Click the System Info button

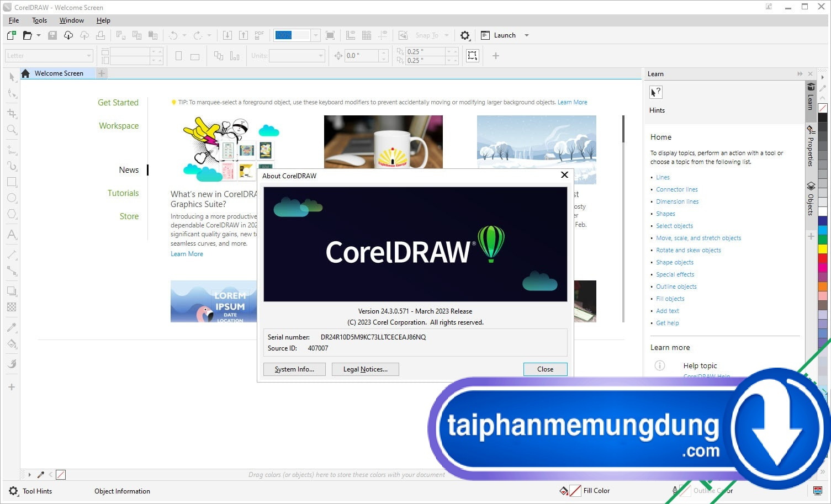point(294,369)
